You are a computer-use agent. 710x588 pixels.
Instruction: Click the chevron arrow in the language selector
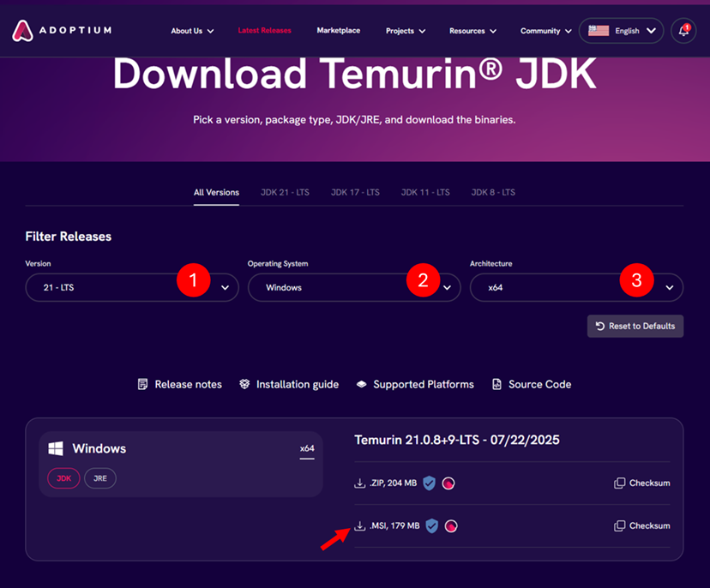coord(651,31)
